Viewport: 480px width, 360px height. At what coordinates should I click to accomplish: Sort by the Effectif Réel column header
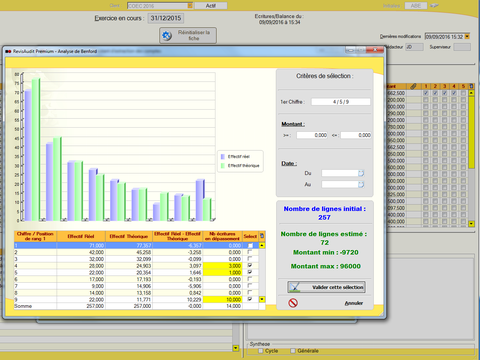81,236
